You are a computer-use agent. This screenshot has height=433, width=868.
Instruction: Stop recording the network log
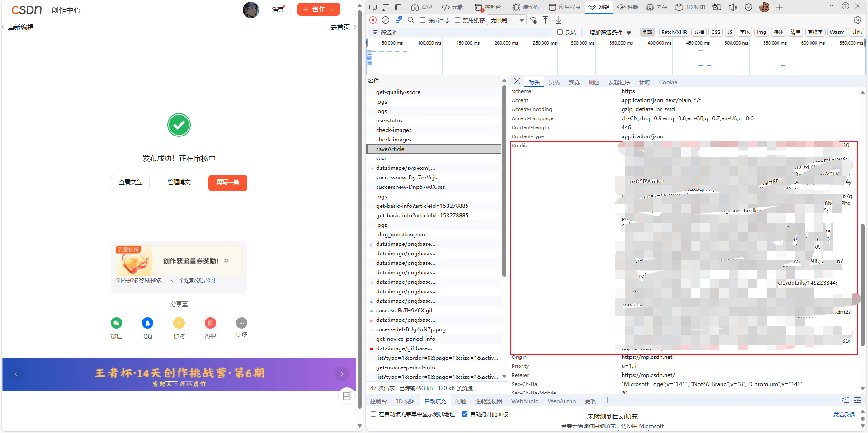[373, 20]
